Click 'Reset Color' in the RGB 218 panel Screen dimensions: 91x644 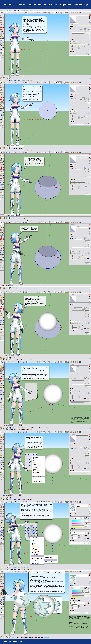click(86, 608)
